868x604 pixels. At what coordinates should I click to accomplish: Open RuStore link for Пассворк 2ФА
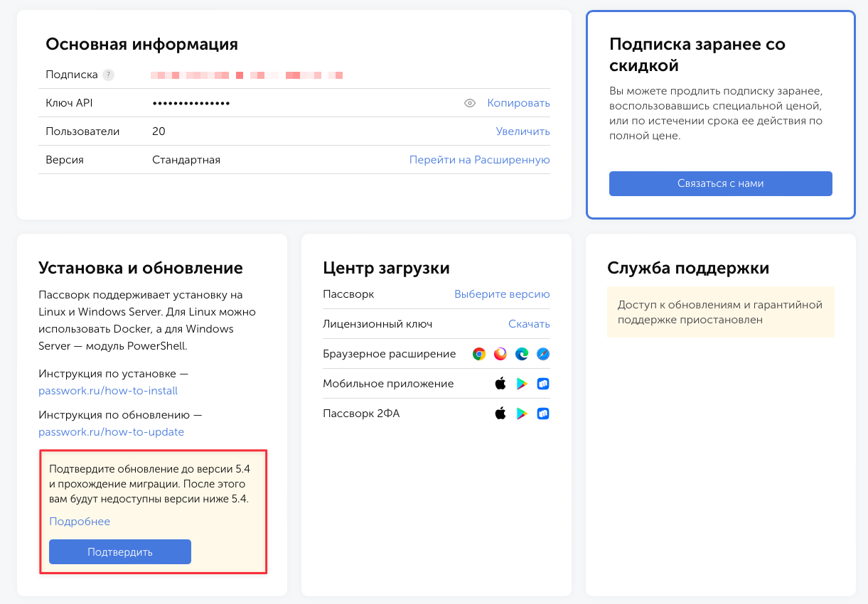[542, 413]
